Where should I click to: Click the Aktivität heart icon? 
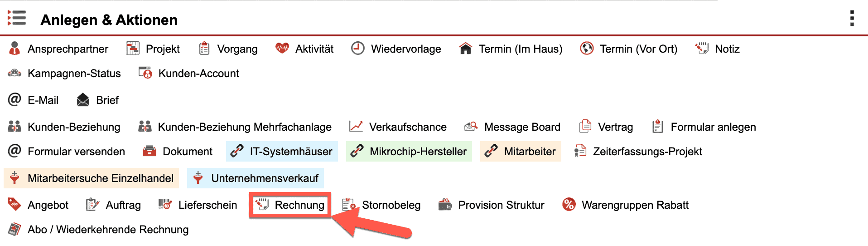tap(282, 48)
